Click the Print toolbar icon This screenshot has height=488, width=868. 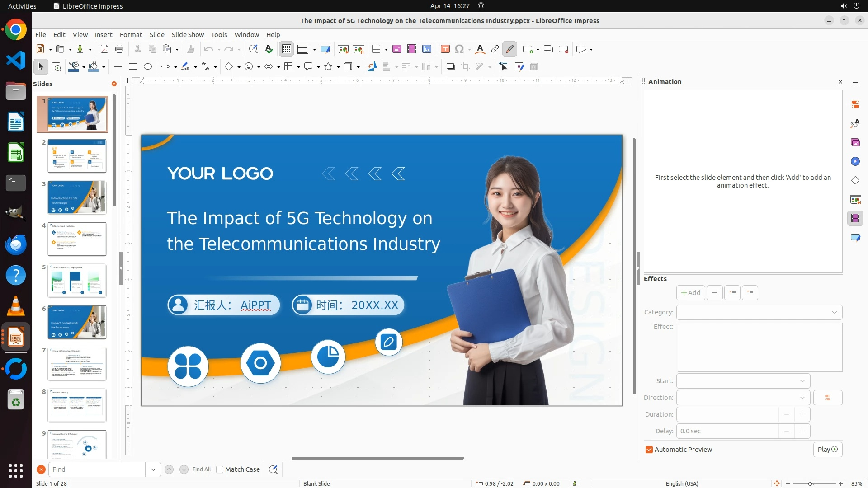tap(119, 49)
